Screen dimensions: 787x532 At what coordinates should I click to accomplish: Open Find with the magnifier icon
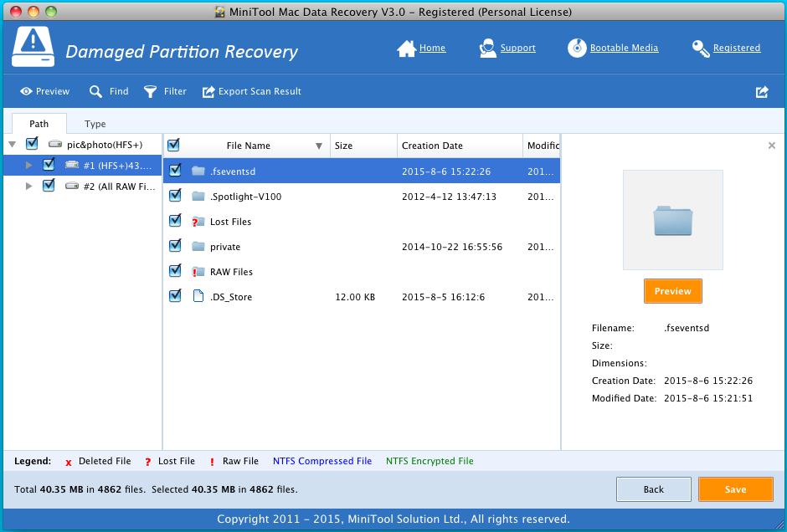tap(96, 91)
